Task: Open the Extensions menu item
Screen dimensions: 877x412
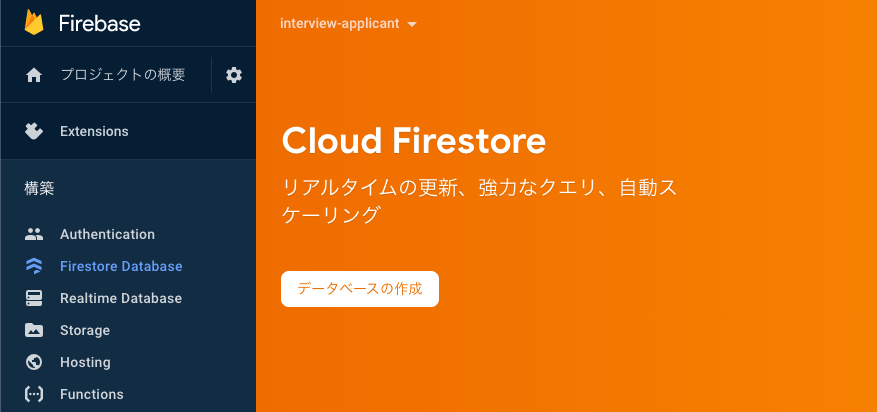Action: [94, 131]
